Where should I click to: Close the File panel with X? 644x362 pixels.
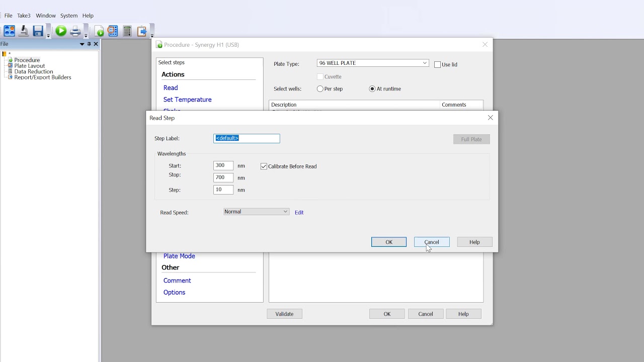tap(96, 44)
